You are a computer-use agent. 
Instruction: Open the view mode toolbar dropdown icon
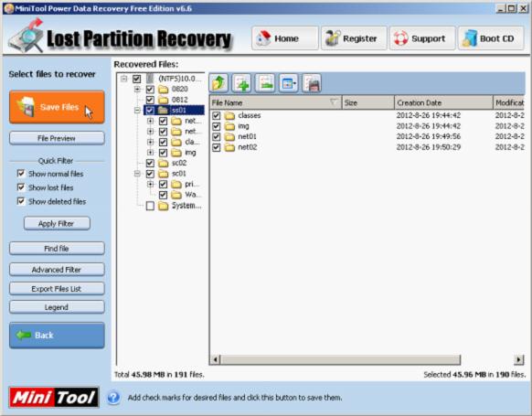(x=288, y=83)
